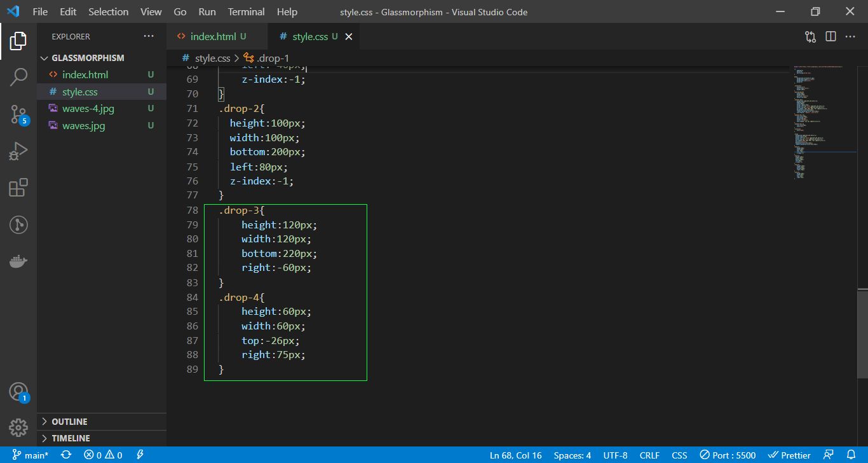868x463 pixels.
Task: Open editor more actions ellipsis
Action: click(x=850, y=36)
